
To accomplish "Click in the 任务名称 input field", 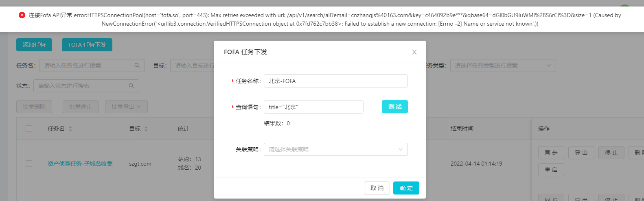I will pyautogui.click(x=336, y=81).
